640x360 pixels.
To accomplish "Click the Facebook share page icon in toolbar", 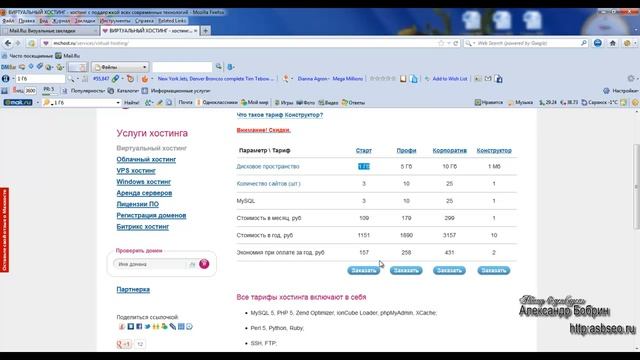I will tap(498, 79).
